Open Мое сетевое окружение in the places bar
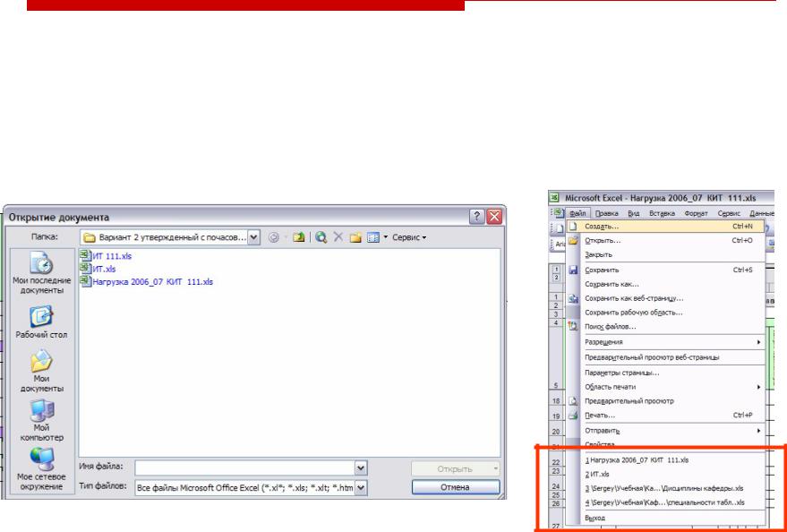Screen dimensions: 787x532 [x=42, y=469]
